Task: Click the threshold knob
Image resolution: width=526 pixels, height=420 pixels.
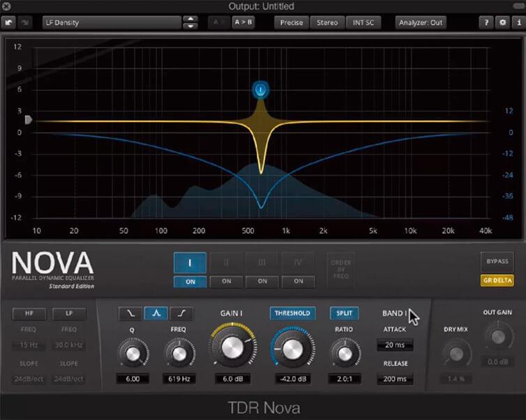Action: click(292, 349)
